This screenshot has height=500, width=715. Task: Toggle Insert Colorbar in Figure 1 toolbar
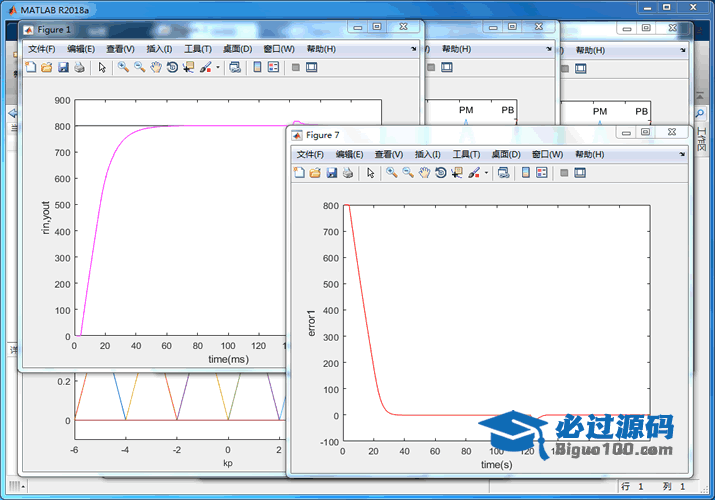pos(257,67)
